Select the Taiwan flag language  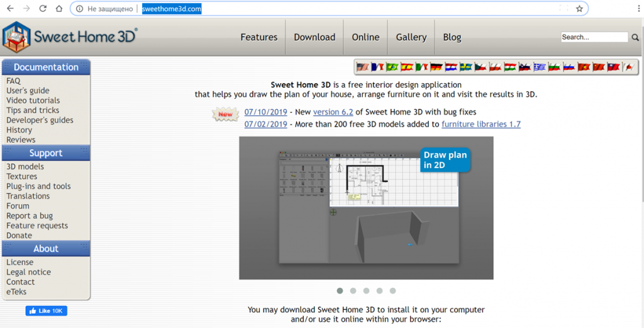[614, 67]
